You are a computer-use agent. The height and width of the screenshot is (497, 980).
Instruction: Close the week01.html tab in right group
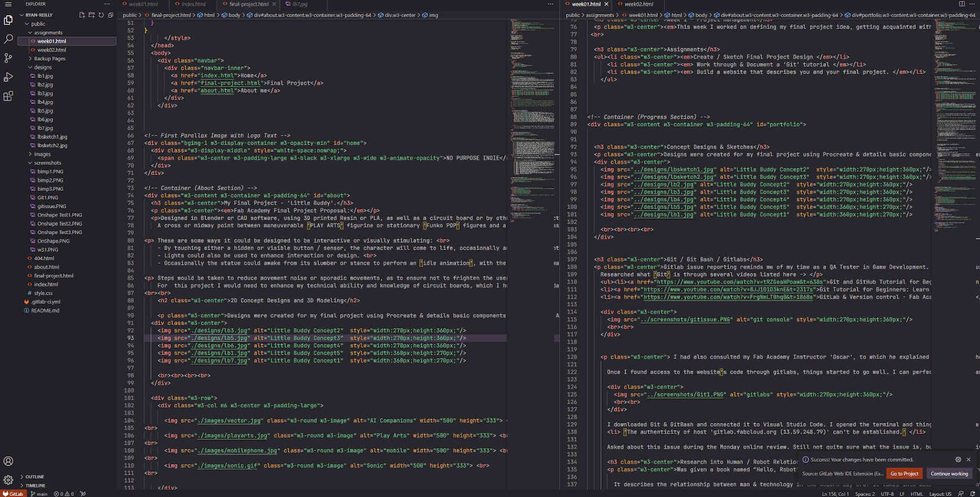(x=606, y=4)
